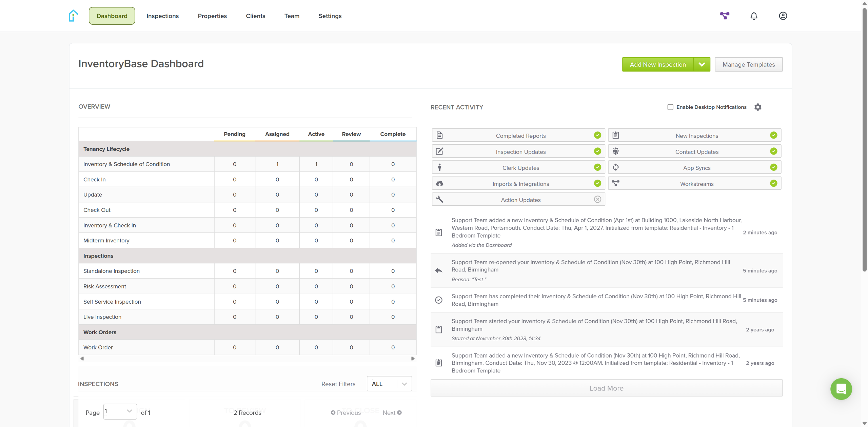Screen dimensions: 868x427
Task: Click the Manage Templates button
Action: tap(749, 64)
